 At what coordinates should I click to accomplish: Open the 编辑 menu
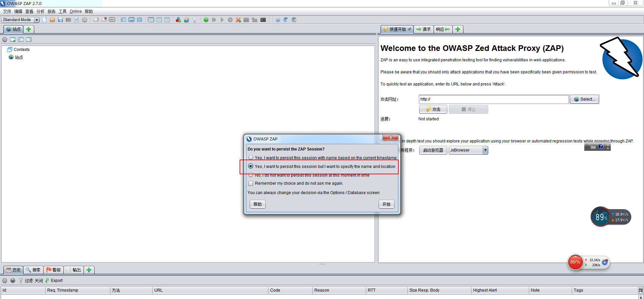pos(18,11)
